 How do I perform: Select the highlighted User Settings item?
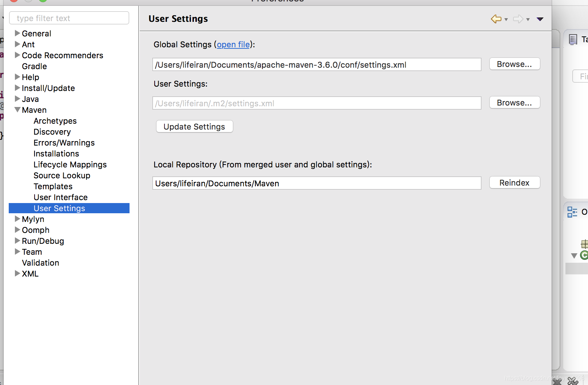point(69,208)
